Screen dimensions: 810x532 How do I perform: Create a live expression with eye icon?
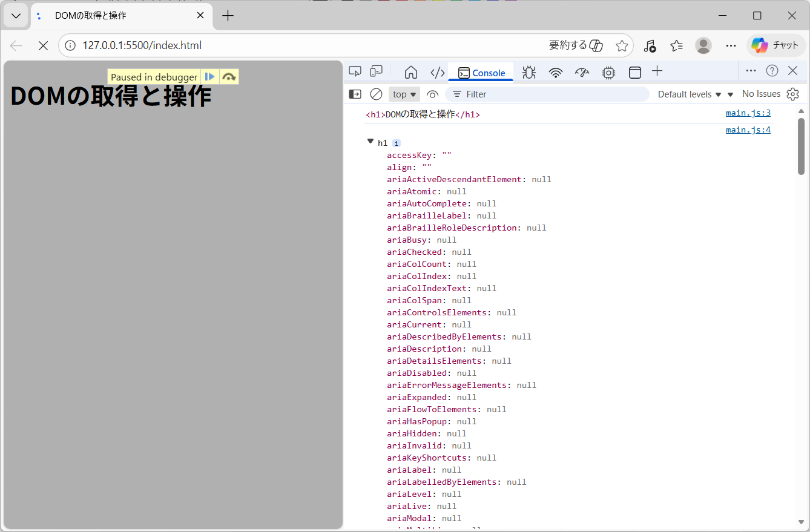click(x=432, y=94)
